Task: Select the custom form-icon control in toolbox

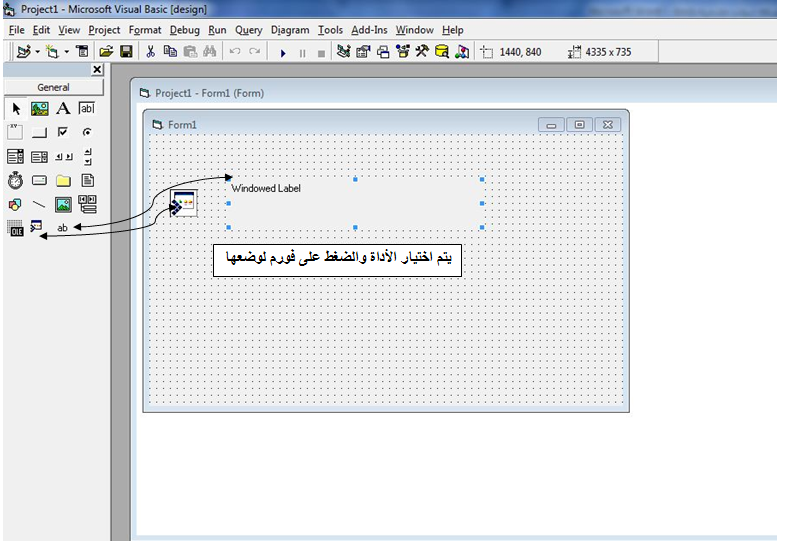Action: coord(36,226)
